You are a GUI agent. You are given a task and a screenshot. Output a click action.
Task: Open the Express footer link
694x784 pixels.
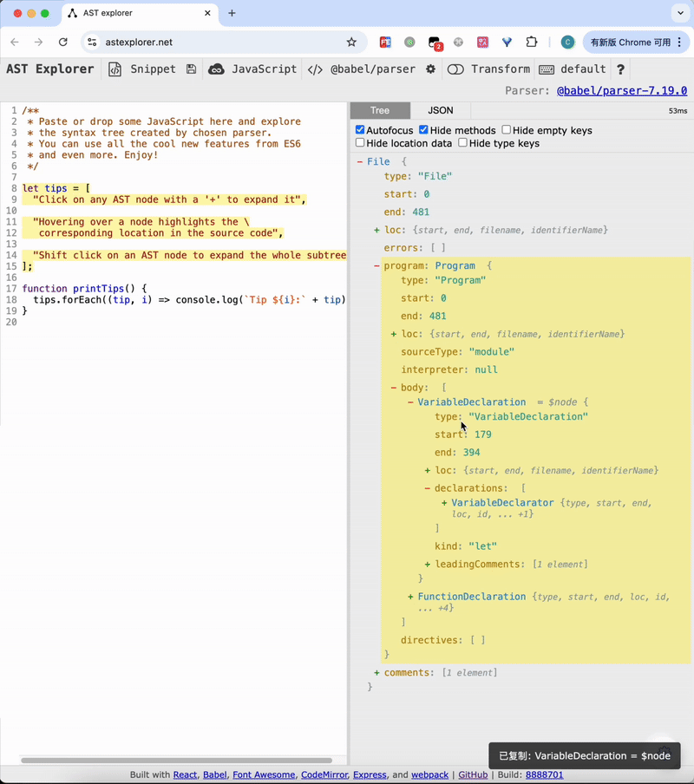pos(370,774)
